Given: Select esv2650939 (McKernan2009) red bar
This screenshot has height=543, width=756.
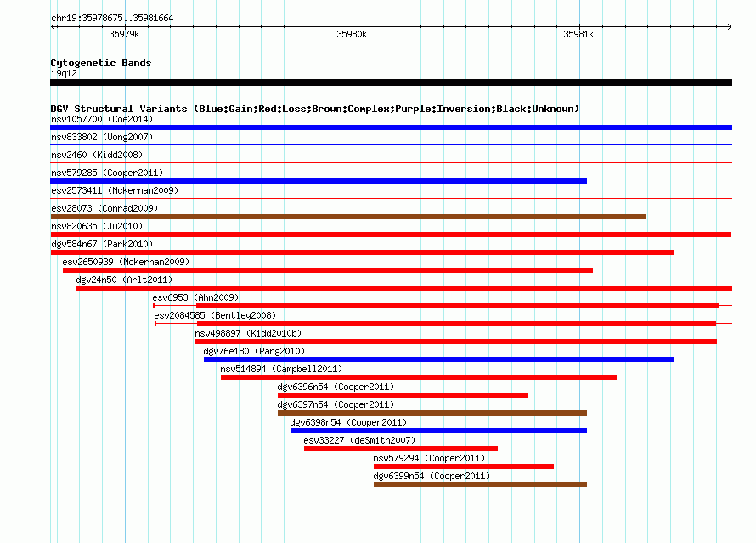Looking at the screenshot, I should tap(327, 270).
